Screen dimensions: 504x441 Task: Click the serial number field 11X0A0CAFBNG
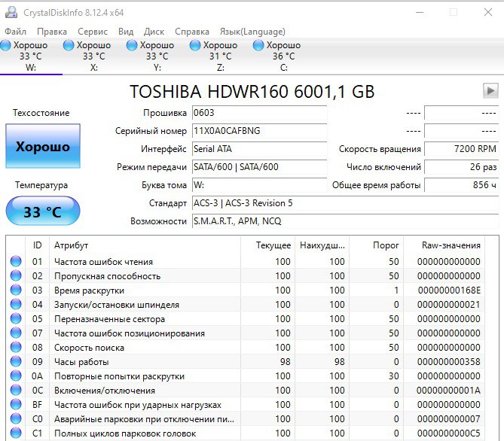click(x=259, y=131)
